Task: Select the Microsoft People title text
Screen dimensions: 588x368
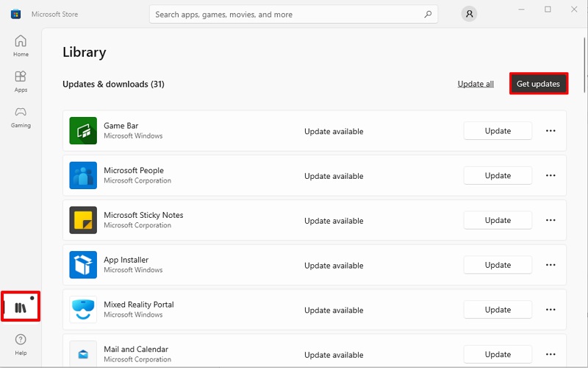Action: [134, 171]
